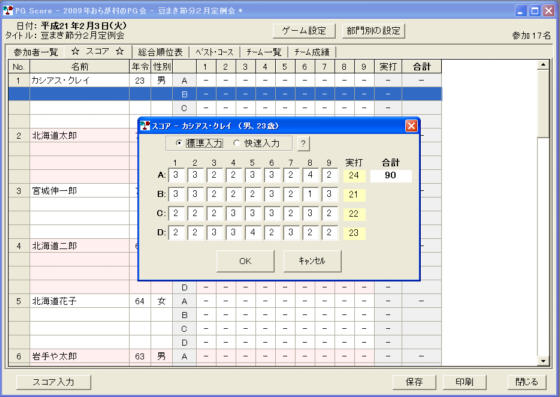This screenshot has width=560, height=397.
Task: Switch to the チーム成績 tab
Action: coord(311,52)
